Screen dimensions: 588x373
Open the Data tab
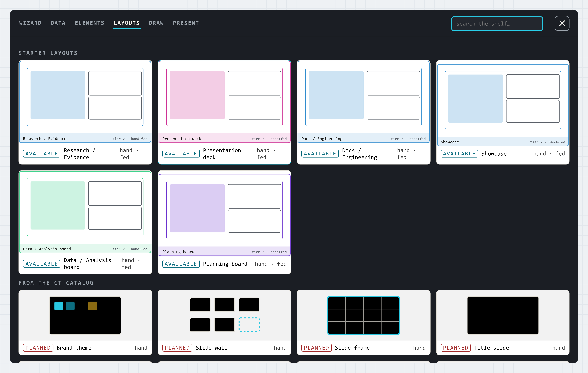[x=58, y=23]
